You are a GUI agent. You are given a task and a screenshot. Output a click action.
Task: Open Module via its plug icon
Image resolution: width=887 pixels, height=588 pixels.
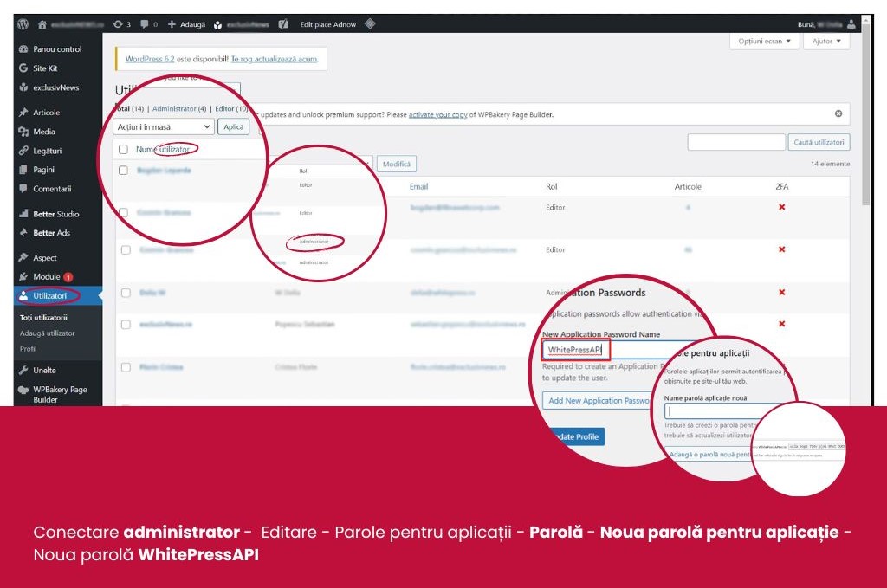click(23, 276)
